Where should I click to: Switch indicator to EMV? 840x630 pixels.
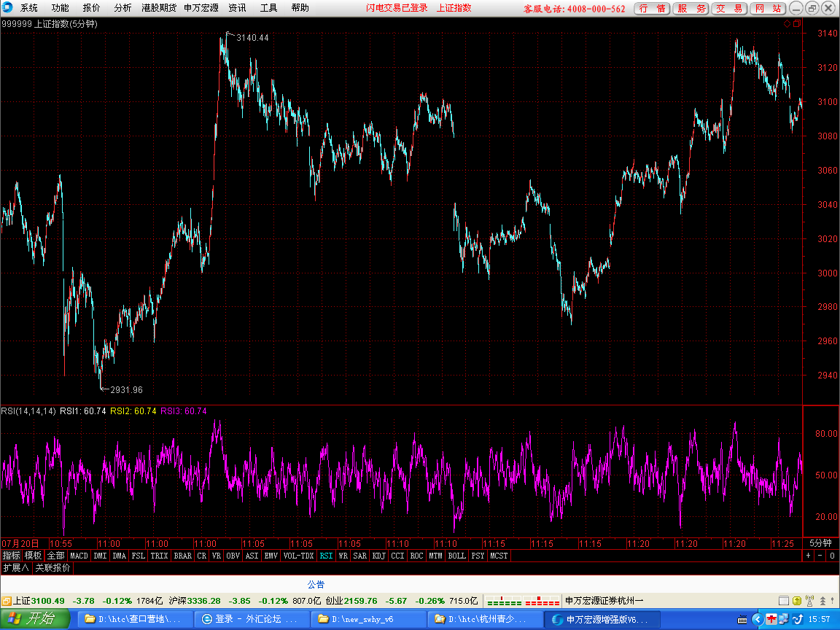click(x=271, y=556)
